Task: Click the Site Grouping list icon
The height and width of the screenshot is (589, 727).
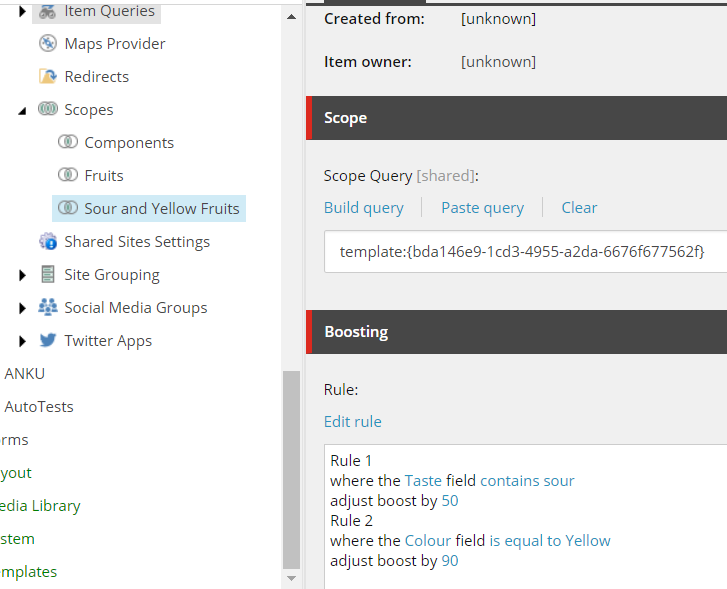Action: point(48,274)
